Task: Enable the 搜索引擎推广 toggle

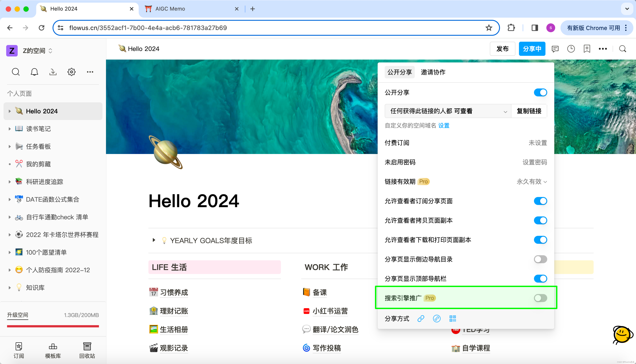Action: (540, 298)
